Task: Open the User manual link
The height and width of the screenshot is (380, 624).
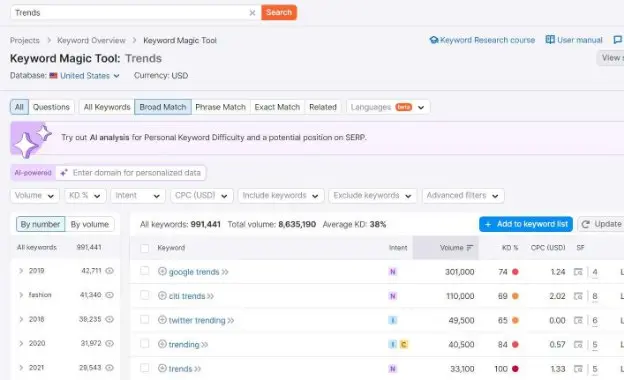Action: (574, 40)
